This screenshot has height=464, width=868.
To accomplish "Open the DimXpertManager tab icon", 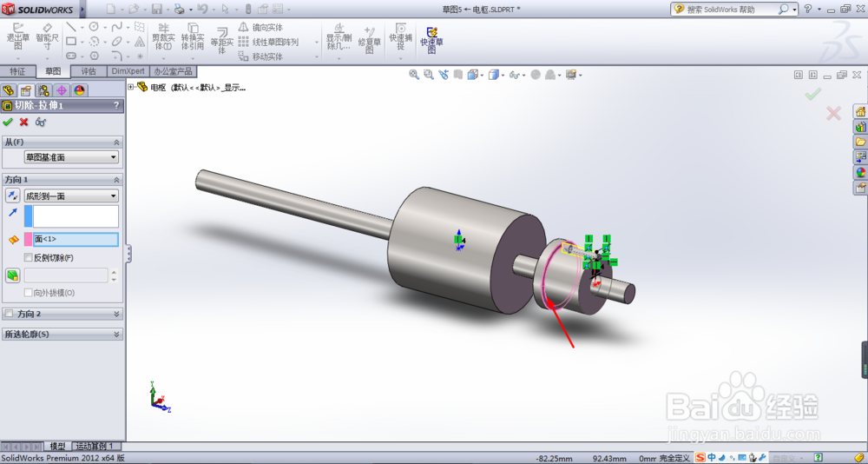I will tap(62, 90).
